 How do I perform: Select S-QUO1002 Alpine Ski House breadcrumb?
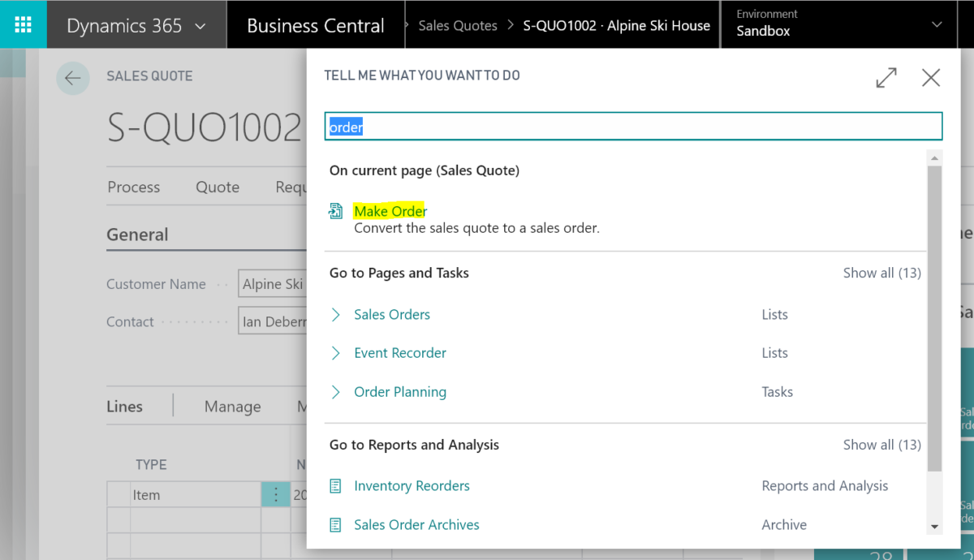617,25
